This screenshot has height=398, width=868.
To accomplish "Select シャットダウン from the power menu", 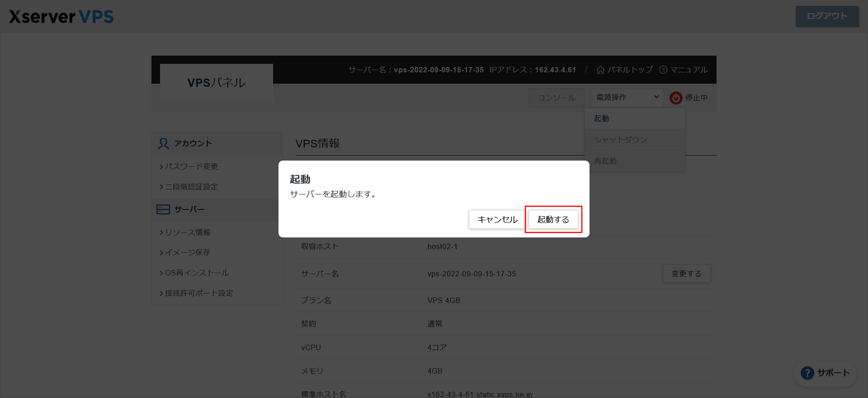I will click(x=635, y=140).
